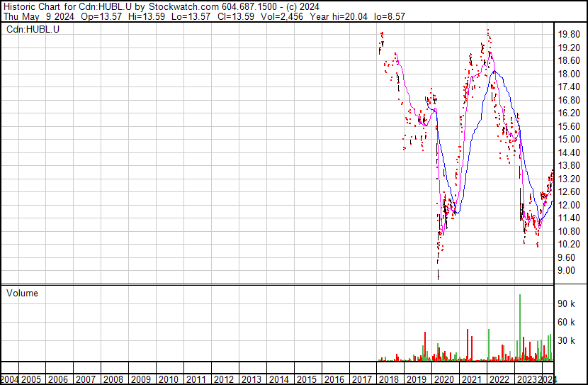Click the 2012 year marker on axis
588x385 pixels.
click(224, 379)
